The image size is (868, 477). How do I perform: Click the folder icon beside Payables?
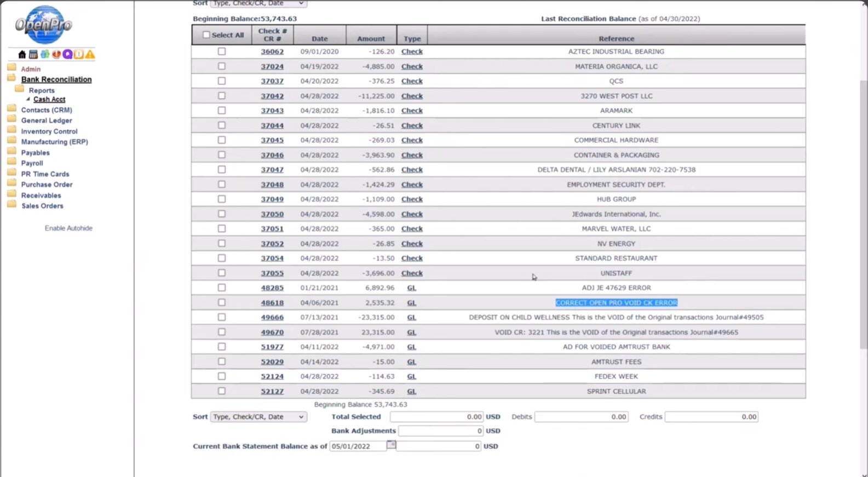(x=12, y=151)
